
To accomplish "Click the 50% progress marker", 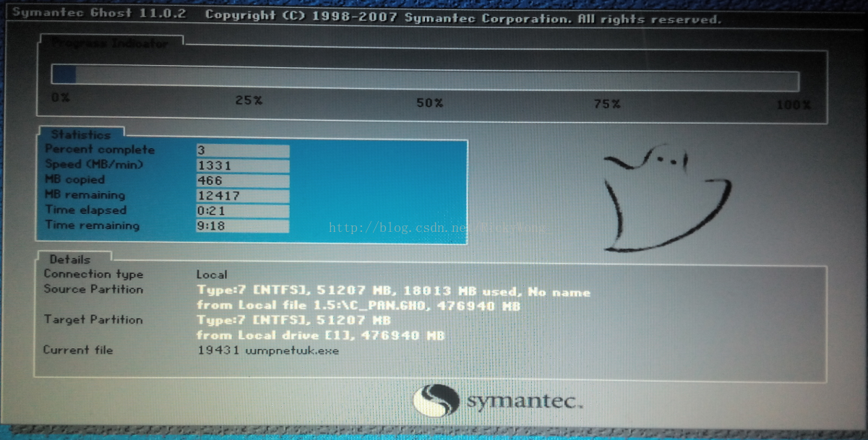I will (429, 103).
